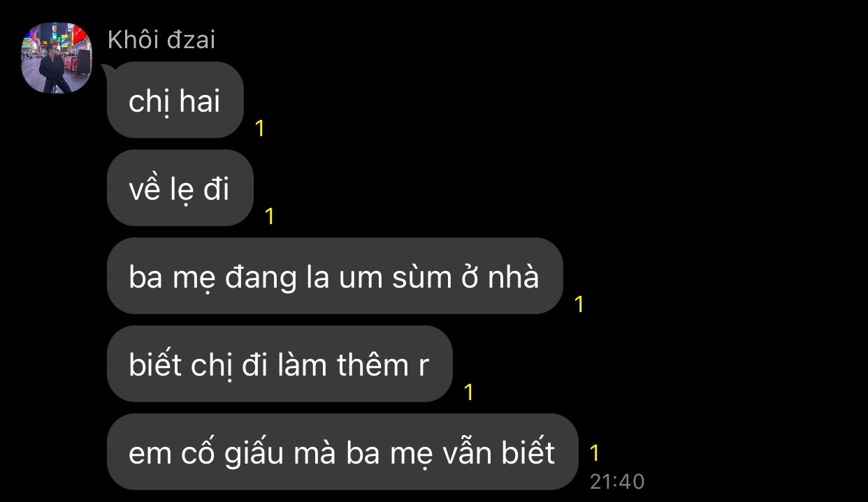This screenshot has height=502, width=868.
Task: Tap the 'ba mẹ đang la um sùm ở nhà' message
Action: (x=335, y=276)
